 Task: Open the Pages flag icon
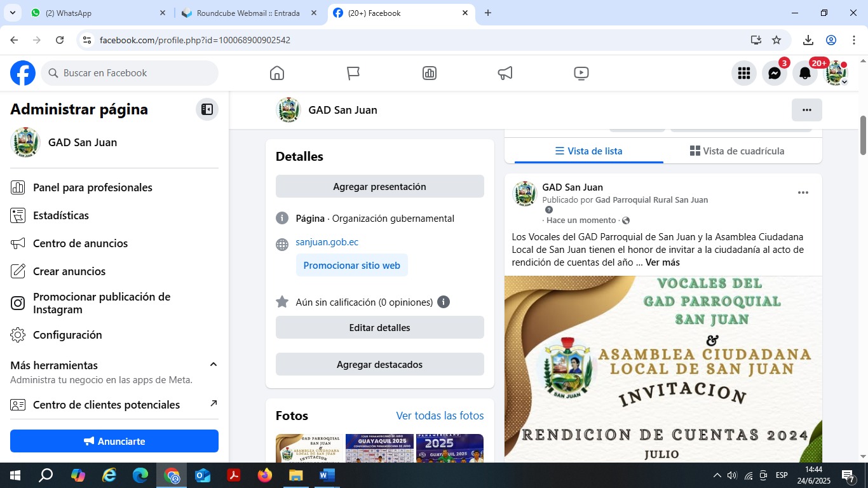coord(353,73)
